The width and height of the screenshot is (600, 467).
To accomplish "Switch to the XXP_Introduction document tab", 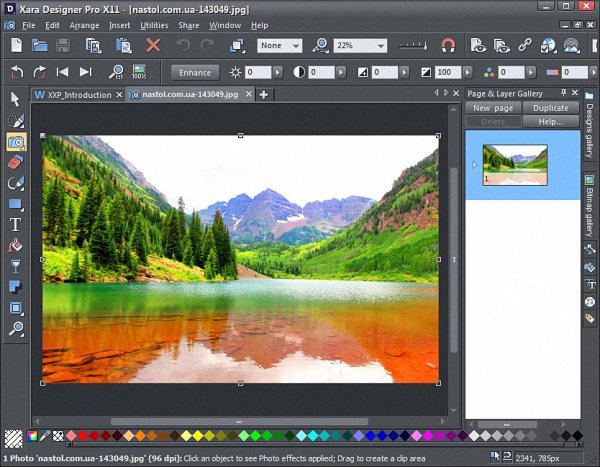I will click(x=77, y=94).
